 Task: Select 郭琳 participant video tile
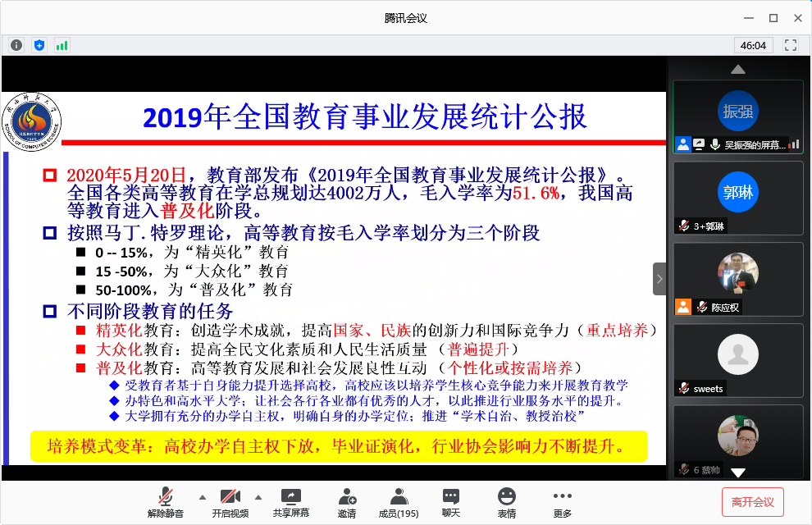(737, 197)
